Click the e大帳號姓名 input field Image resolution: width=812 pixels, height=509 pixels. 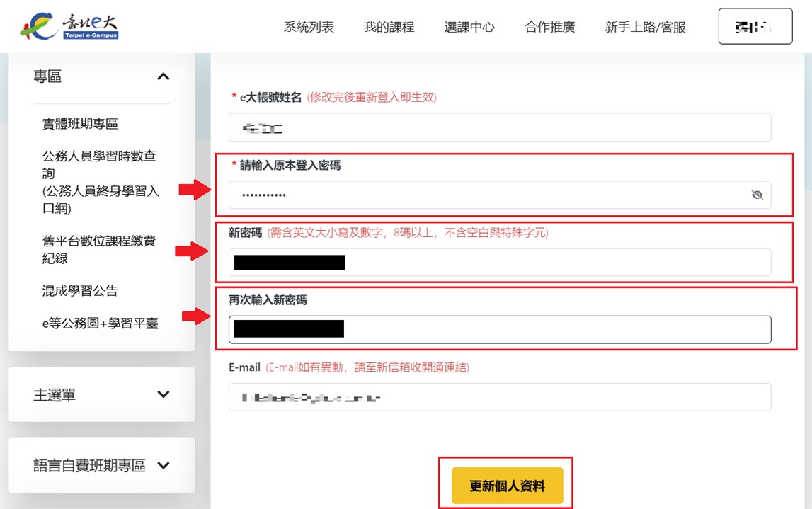(499, 127)
